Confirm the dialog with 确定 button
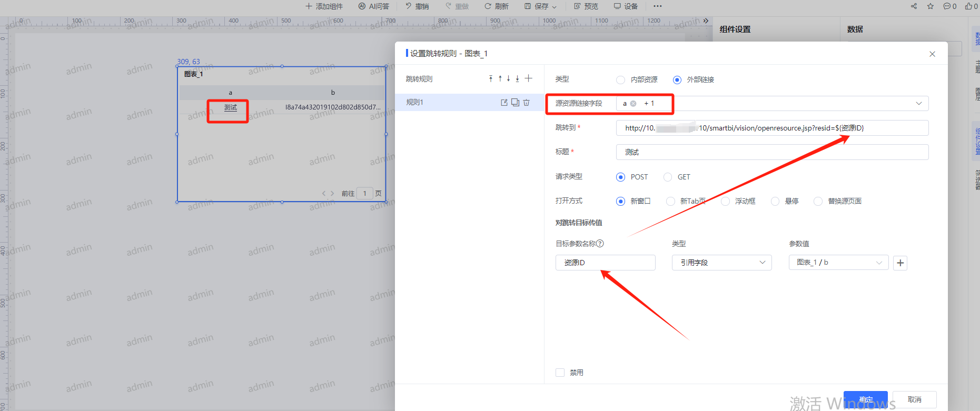 point(866,399)
